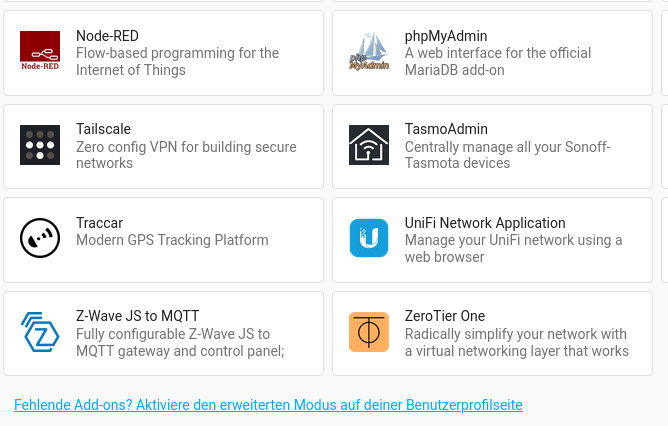The width and height of the screenshot is (668, 426).
Task: Click the 'Fehlende Add-ons?' profile page link
Action: pos(268,405)
